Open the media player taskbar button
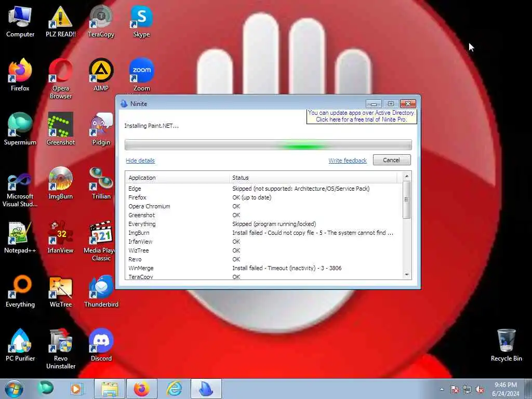Screen dimensions: 532x399 click(76, 389)
